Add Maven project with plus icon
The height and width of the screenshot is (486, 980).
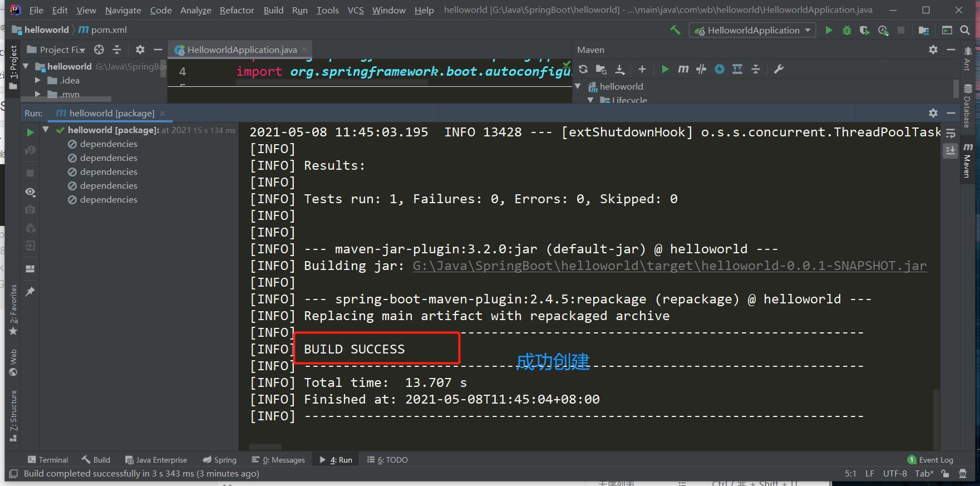click(642, 69)
